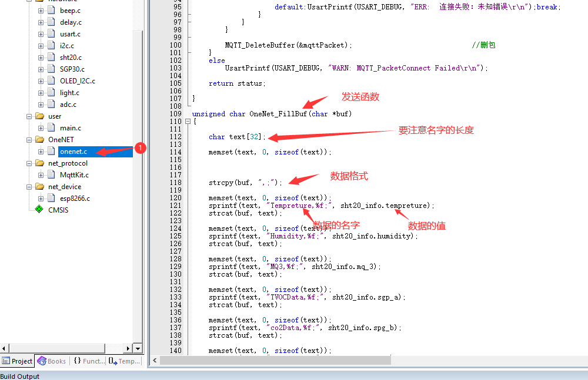This screenshot has height=380, width=588.
Task: Expand the beep.c file node
Action: point(41,11)
